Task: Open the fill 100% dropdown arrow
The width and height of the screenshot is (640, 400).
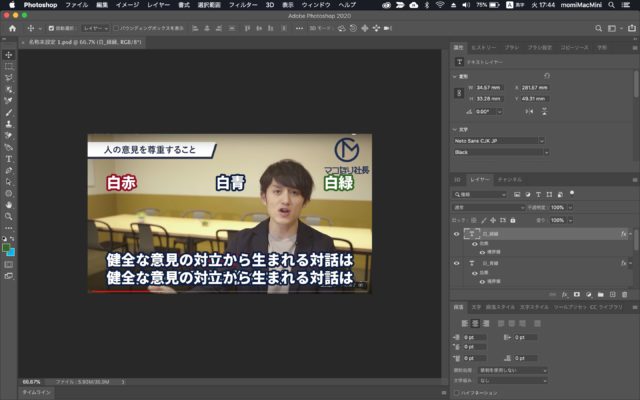Action: click(570, 220)
